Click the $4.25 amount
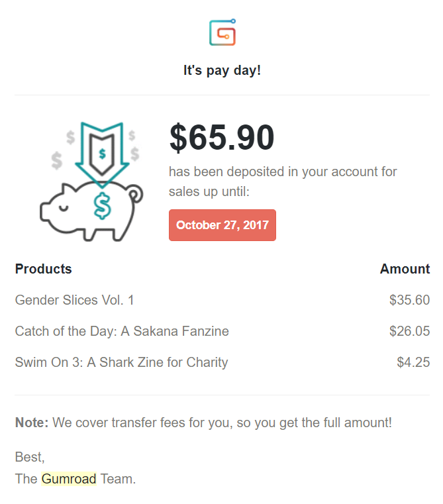Screen dimensions: 443x504 pyautogui.click(x=413, y=362)
